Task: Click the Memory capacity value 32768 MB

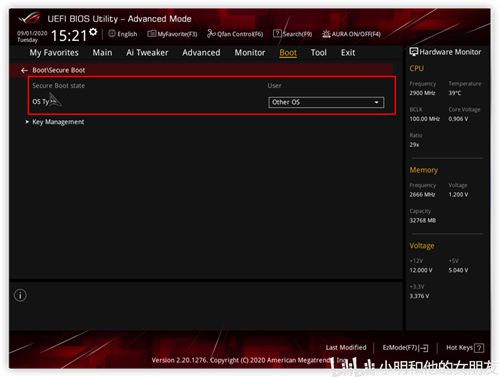Action: [x=422, y=220]
